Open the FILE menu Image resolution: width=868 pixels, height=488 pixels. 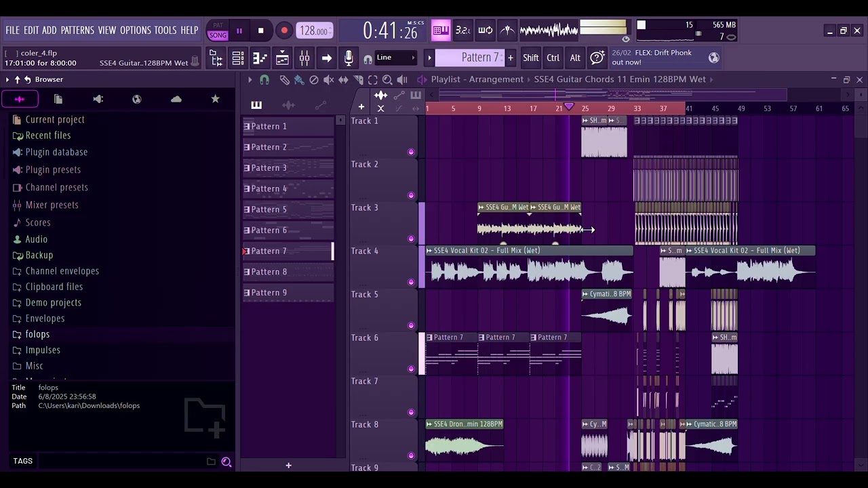12,30
